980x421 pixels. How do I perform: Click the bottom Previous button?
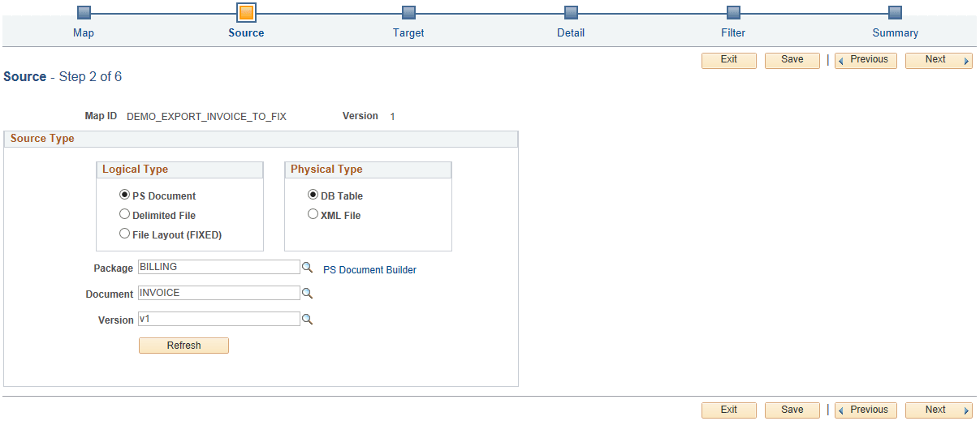866,410
